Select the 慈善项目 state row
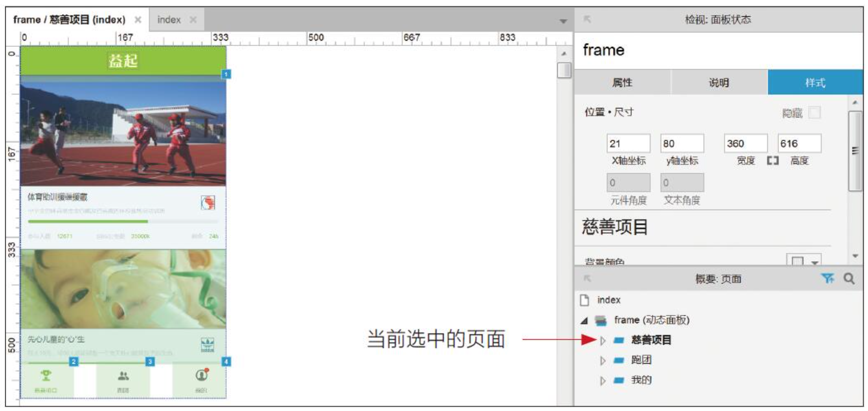This screenshot has width=868, height=411. click(651, 340)
